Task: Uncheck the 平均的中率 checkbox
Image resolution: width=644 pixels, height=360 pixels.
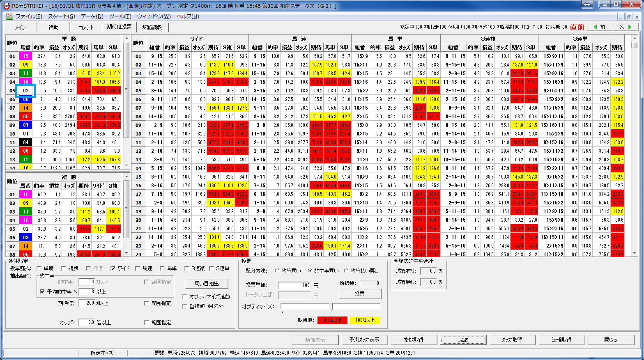Action: click(42, 291)
